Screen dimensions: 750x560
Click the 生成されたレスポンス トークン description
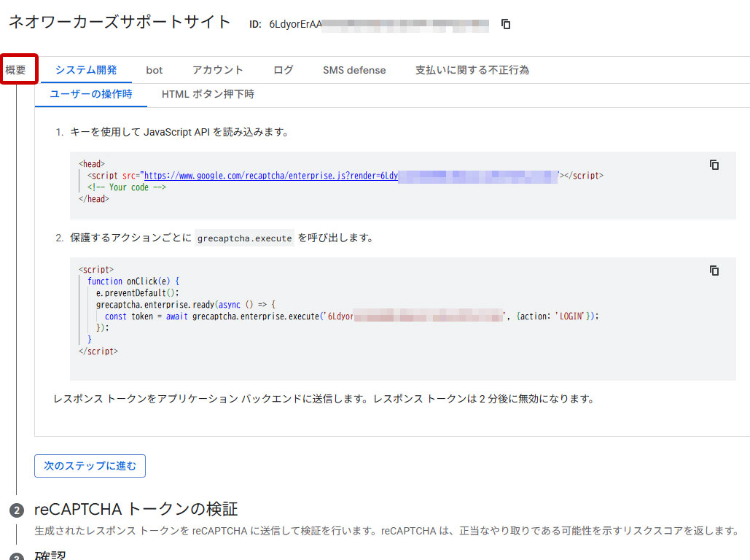386,531
